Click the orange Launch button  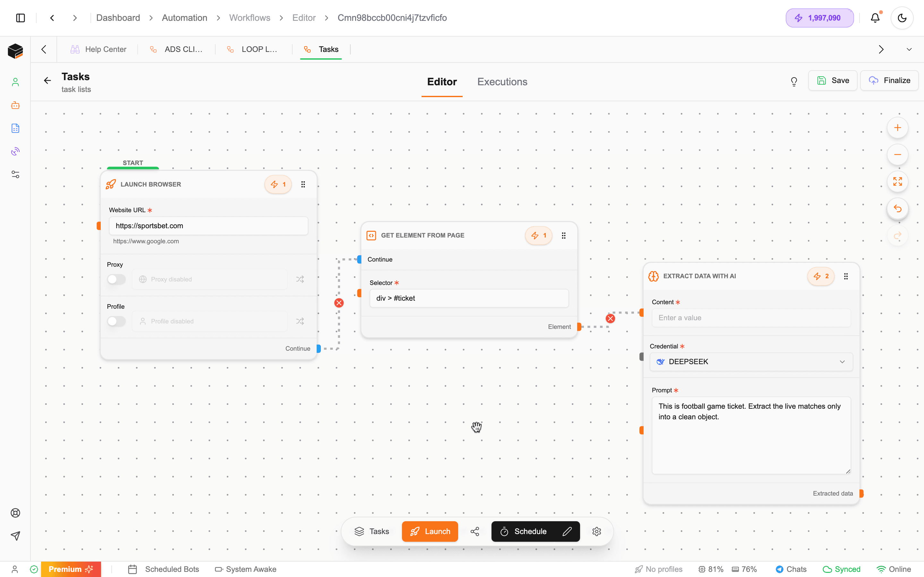(430, 531)
